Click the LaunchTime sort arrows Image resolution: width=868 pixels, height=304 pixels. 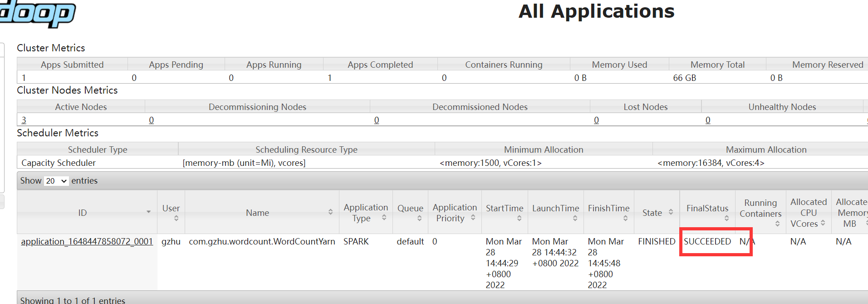(x=575, y=218)
